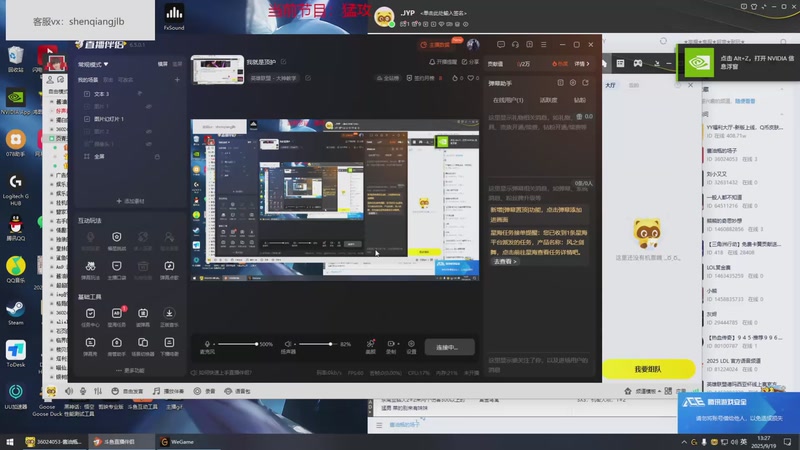
Task: Click the 分享 share button
Action: coord(470,62)
